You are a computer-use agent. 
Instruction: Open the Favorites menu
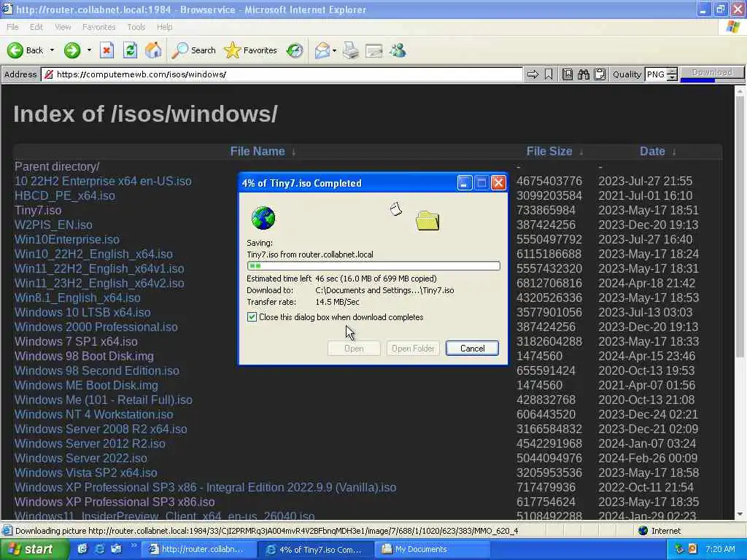[x=98, y=27]
